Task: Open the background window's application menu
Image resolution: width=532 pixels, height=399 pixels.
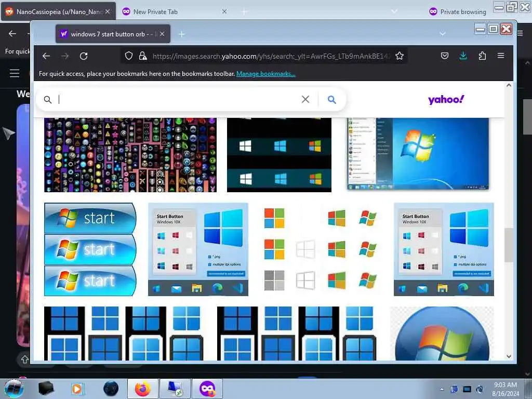Action: pos(521,33)
